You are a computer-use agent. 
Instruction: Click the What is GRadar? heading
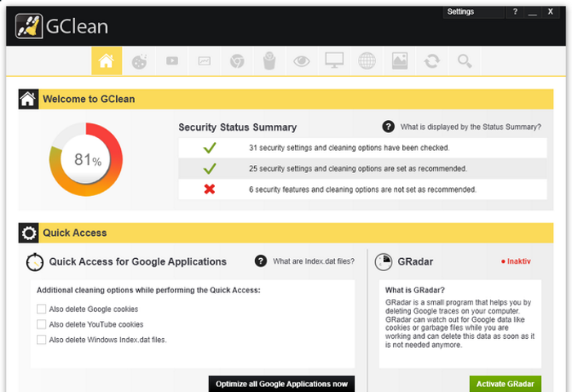pos(415,290)
